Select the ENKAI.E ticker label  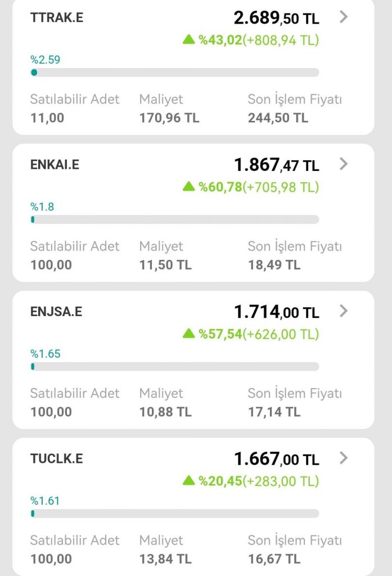pos(55,165)
